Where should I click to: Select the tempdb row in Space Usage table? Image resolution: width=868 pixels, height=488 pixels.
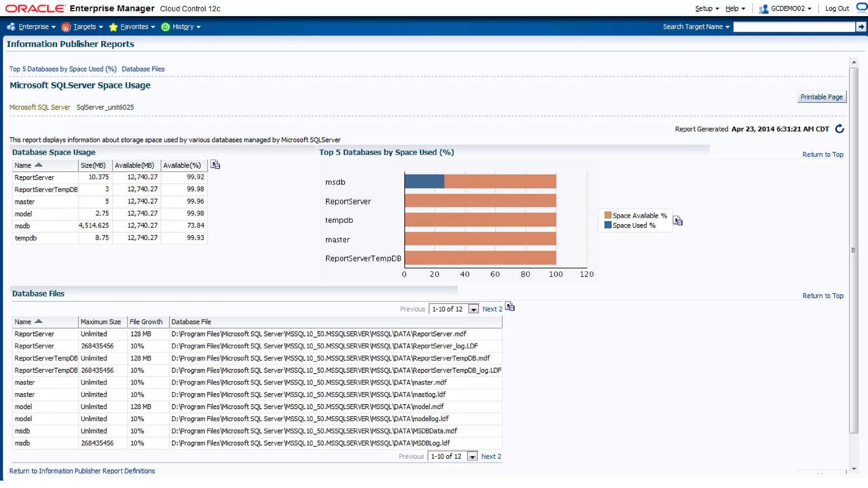click(x=110, y=238)
